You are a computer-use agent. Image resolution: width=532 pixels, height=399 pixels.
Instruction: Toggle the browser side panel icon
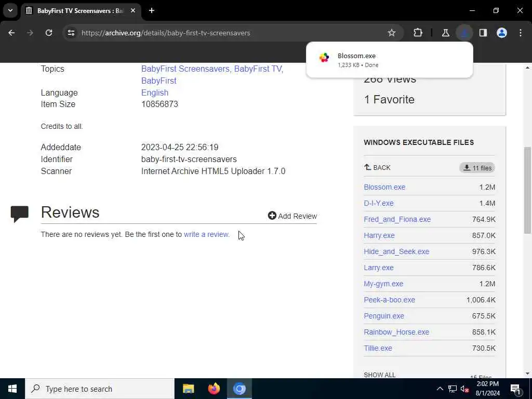[483, 33]
